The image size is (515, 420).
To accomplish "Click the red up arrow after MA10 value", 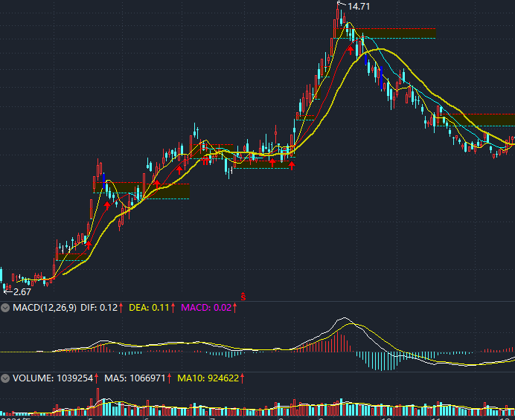I will pyautogui.click(x=242, y=378).
